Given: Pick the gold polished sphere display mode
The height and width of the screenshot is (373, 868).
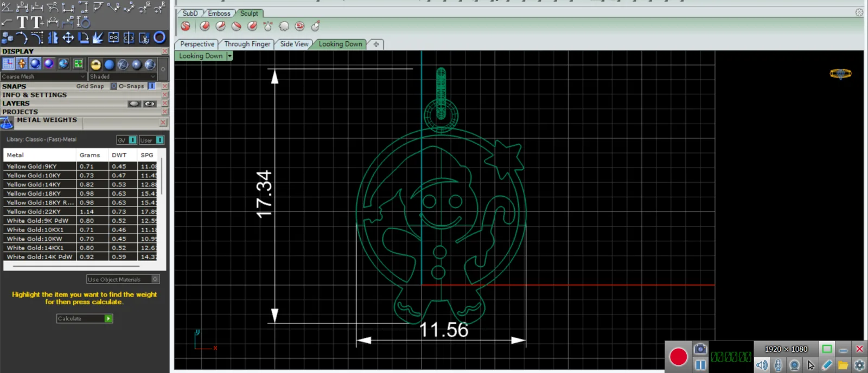Looking at the screenshot, I should pyautogui.click(x=96, y=65).
